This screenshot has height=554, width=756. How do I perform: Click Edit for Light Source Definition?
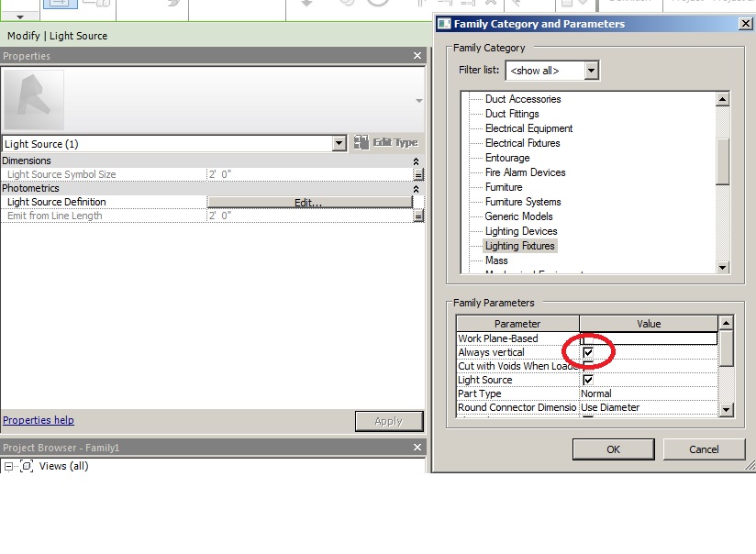click(x=309, y=202)
